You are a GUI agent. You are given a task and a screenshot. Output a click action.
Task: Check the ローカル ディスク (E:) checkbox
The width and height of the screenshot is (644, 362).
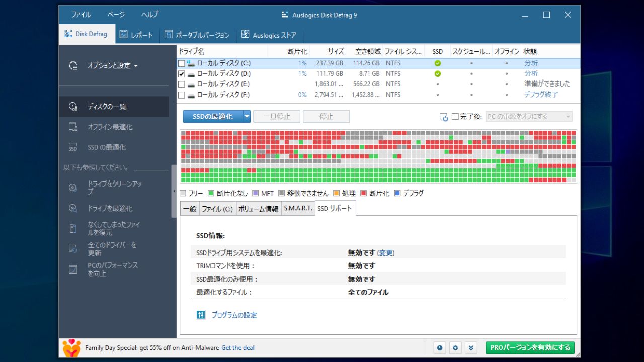182,84
